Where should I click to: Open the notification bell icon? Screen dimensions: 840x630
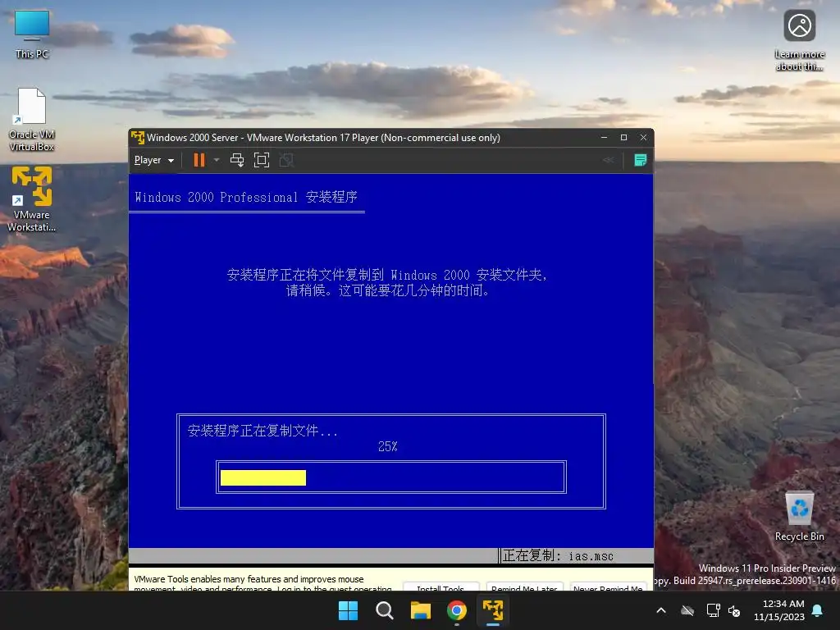pyautogui.click(x=818, y=610)
